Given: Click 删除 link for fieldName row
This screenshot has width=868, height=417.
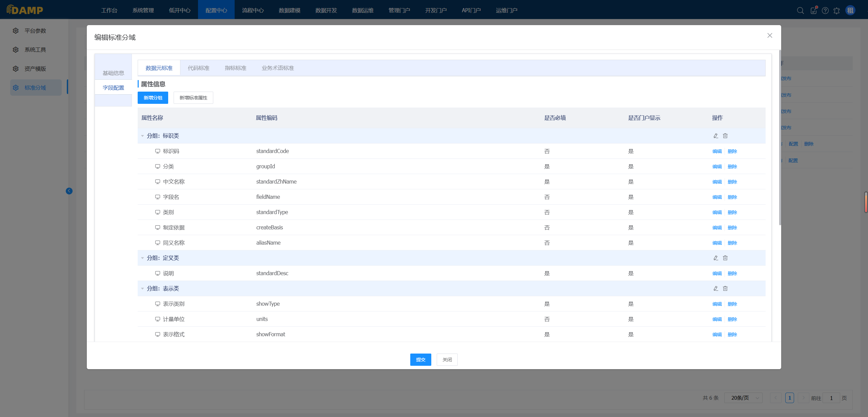Looking at the screenshot, I should [732, 197].
